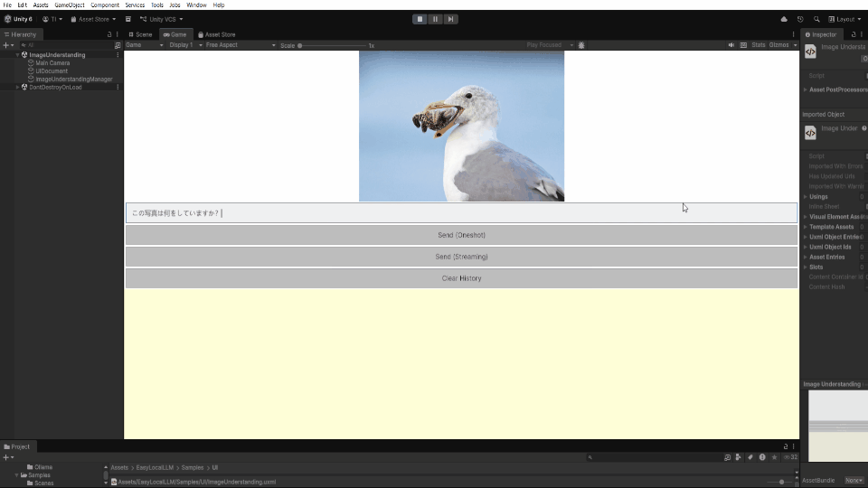The image size is (868, 488).
Task: Stop play mode with the Play button
Action: coord(420,19)
